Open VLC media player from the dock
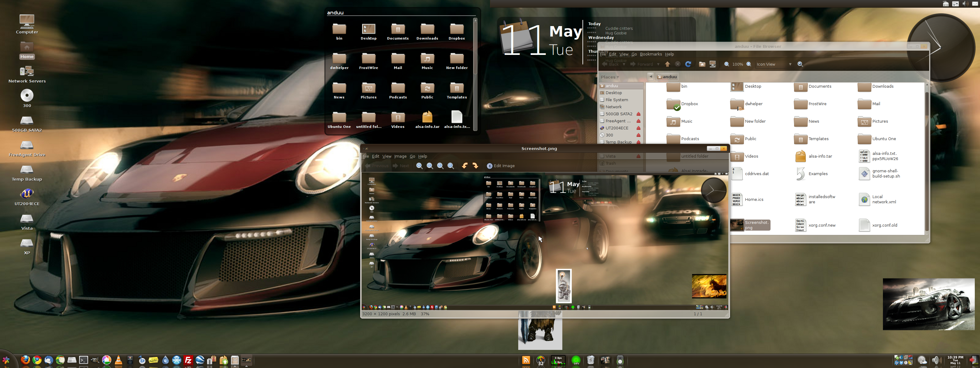Image resolution: width=980 pixels, height=368 pixels. tap(118, 360)
